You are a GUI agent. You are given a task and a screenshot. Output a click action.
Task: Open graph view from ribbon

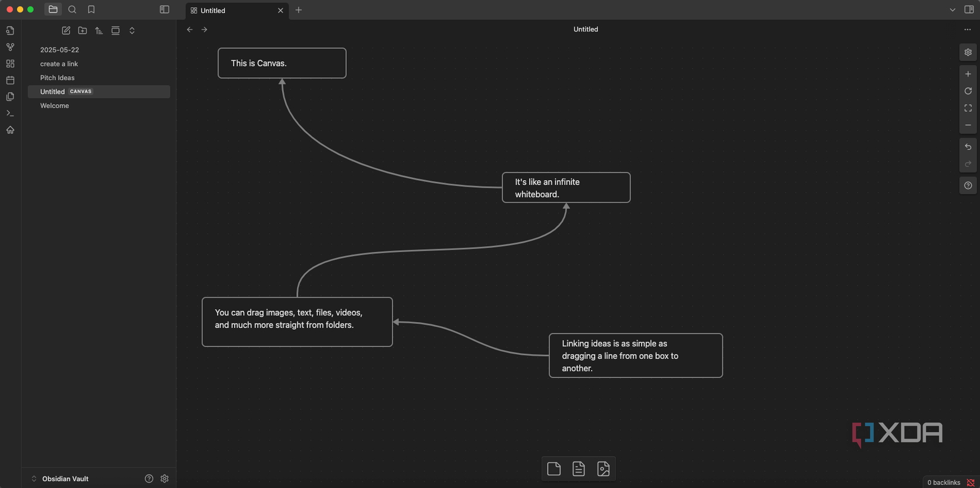[x=10, y=47]
